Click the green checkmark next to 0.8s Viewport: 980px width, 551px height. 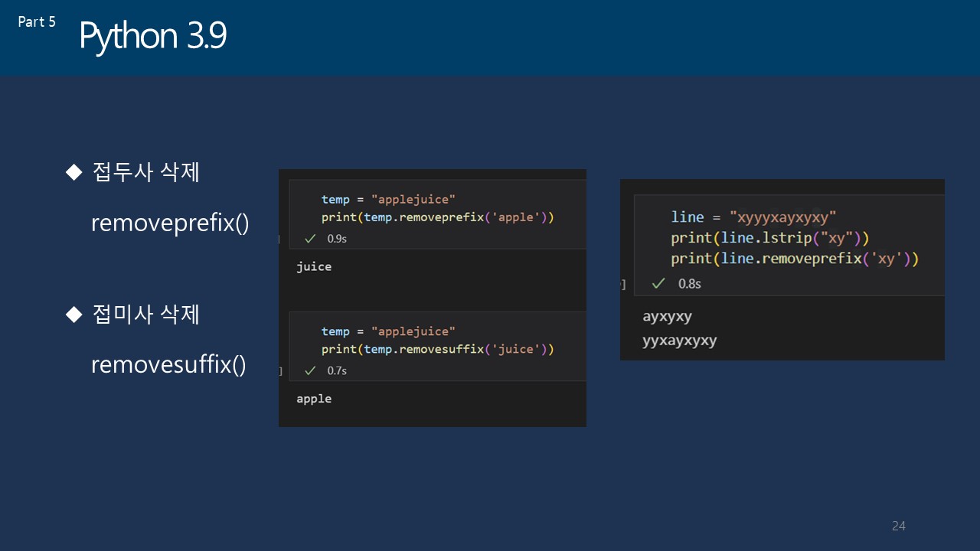click(x=658, y=284)
